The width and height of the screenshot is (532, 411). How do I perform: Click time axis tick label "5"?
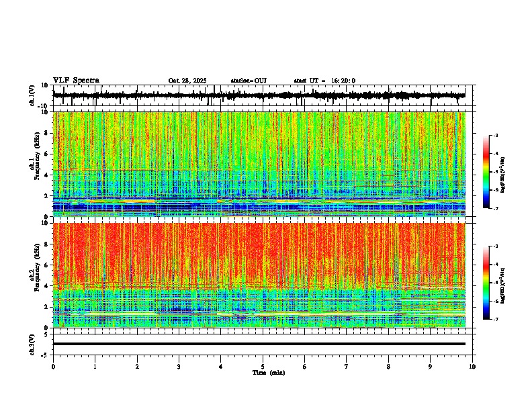[263, 367]
